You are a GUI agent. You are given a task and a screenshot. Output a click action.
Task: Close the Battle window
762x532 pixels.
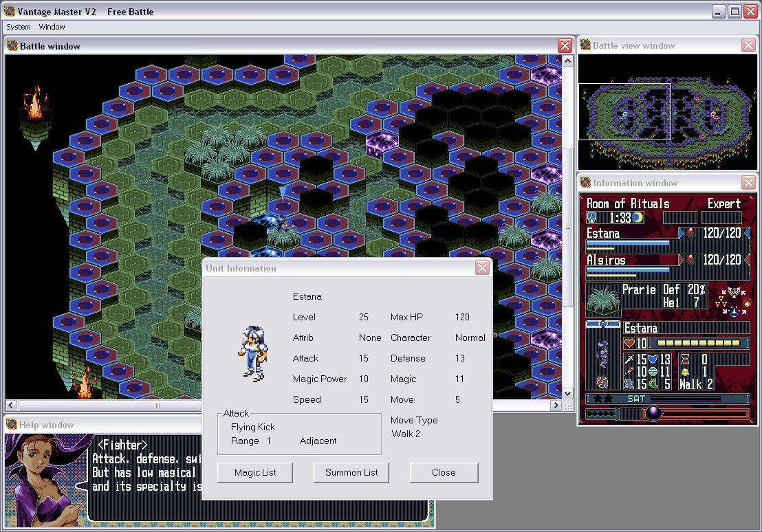pos(565,45)
